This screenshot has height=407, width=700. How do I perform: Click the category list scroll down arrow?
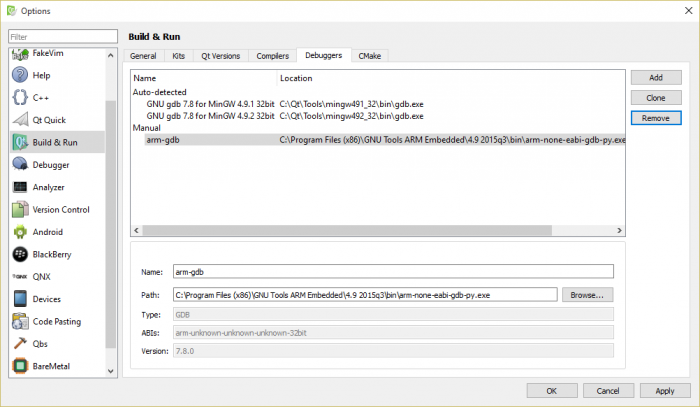(111, 371)
